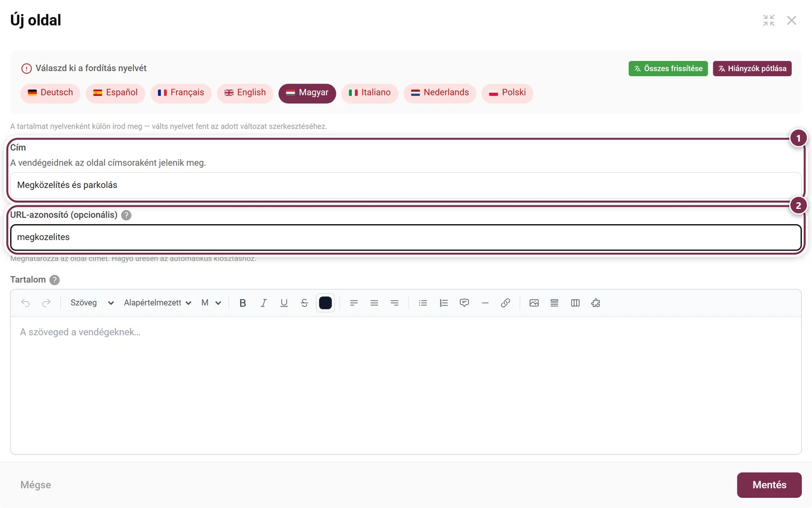Open the Alapértelmezett font dropdown
Image resolution: width=812 pixels, height=508 pixels.
point(157,303)
